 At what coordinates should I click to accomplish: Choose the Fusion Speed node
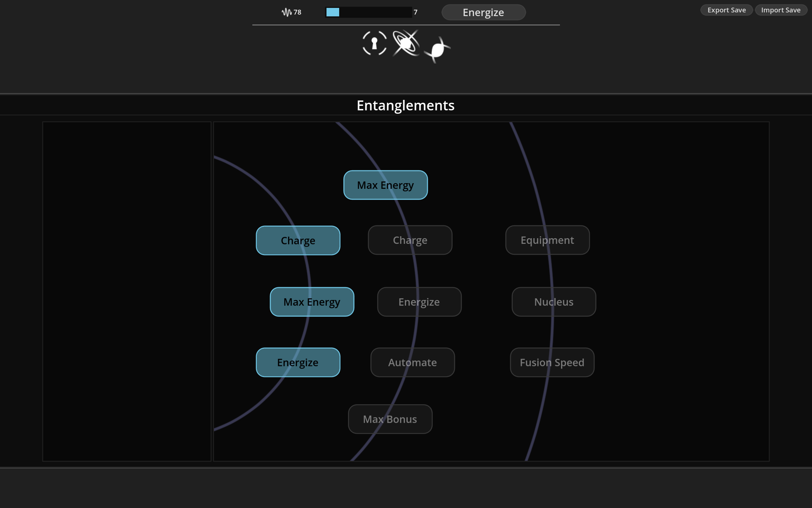pyautogui.click(x=552, y=363)
